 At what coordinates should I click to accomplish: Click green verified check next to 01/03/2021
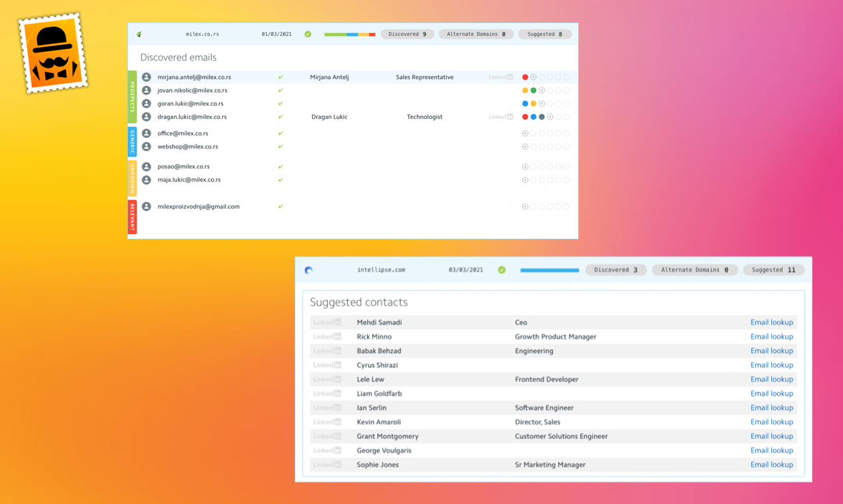pyautogui.click(x=308, y=34)
